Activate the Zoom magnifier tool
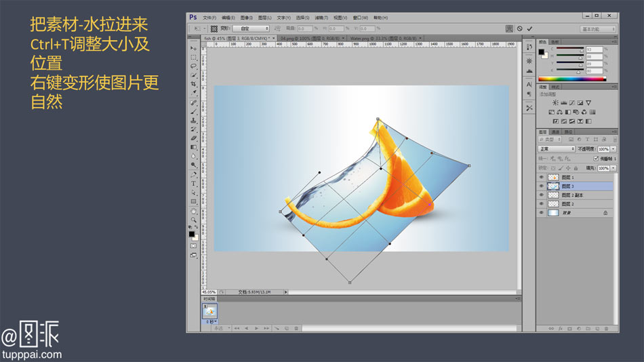Image resolution: width=644 pixels, height=362 pixels. coord(193,219)
